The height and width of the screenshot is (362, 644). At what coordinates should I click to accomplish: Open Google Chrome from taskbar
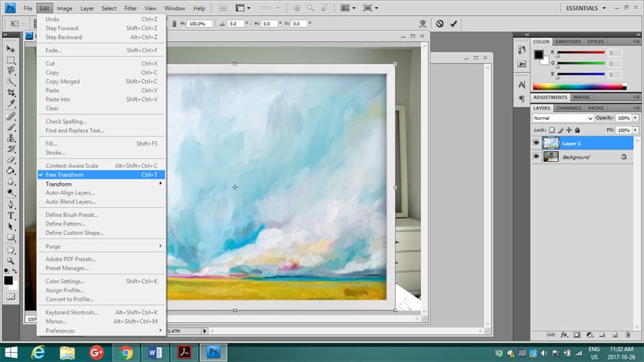click(126, 353)
